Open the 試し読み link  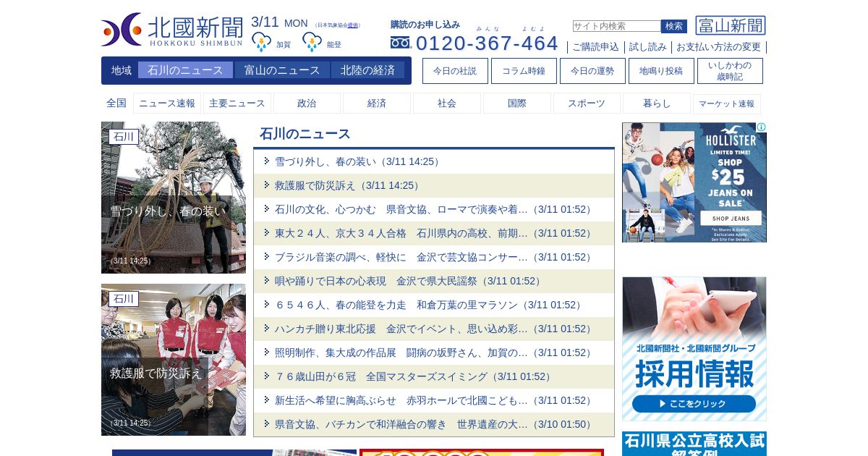tap(648, 47)
